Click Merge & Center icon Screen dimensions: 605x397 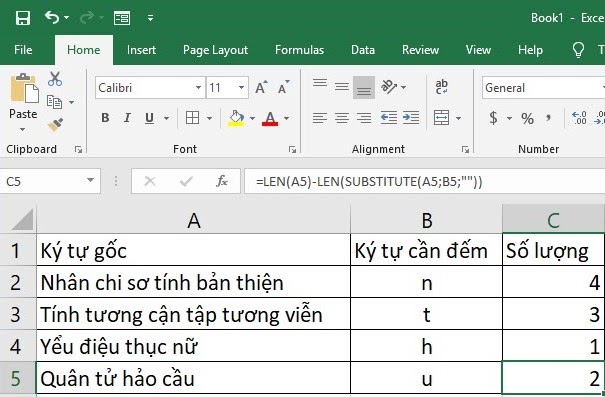click(x=441, y=118)
